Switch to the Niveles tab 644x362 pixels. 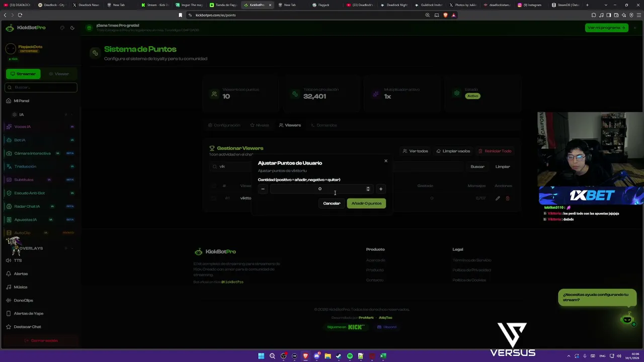click(x=259, y=125)
